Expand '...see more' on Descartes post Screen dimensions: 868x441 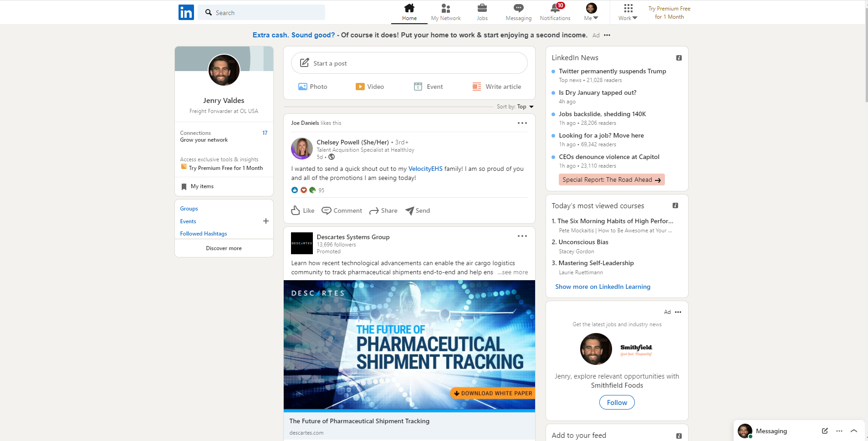(x=513, y=272)
